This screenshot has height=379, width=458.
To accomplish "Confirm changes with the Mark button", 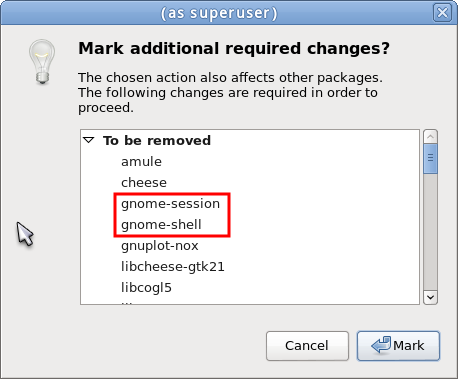I will click(x=398, y=346).
